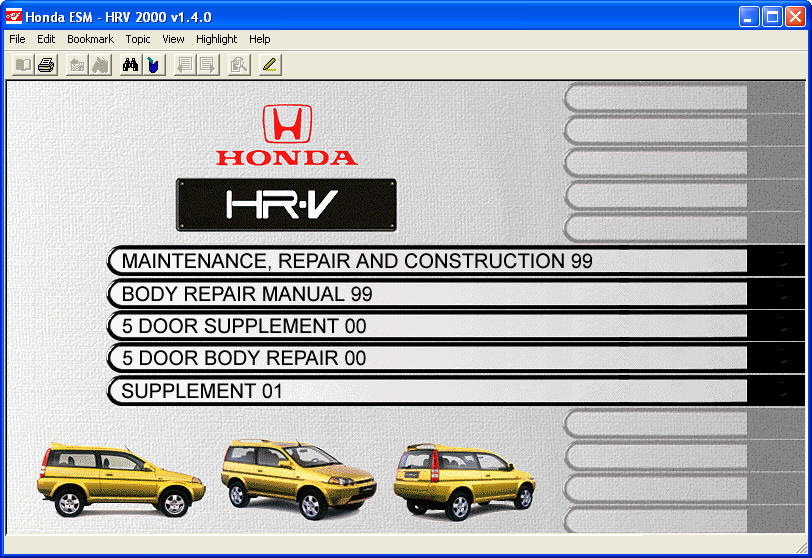Open Body Repair Manual 99
The height and width of the screenshot is (558, 812).
pos(456,293)
